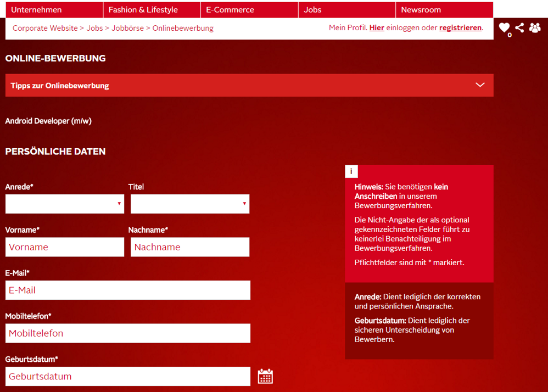548x392 pixels.
Task: Click the info 'i' icon
Action: 351,171
